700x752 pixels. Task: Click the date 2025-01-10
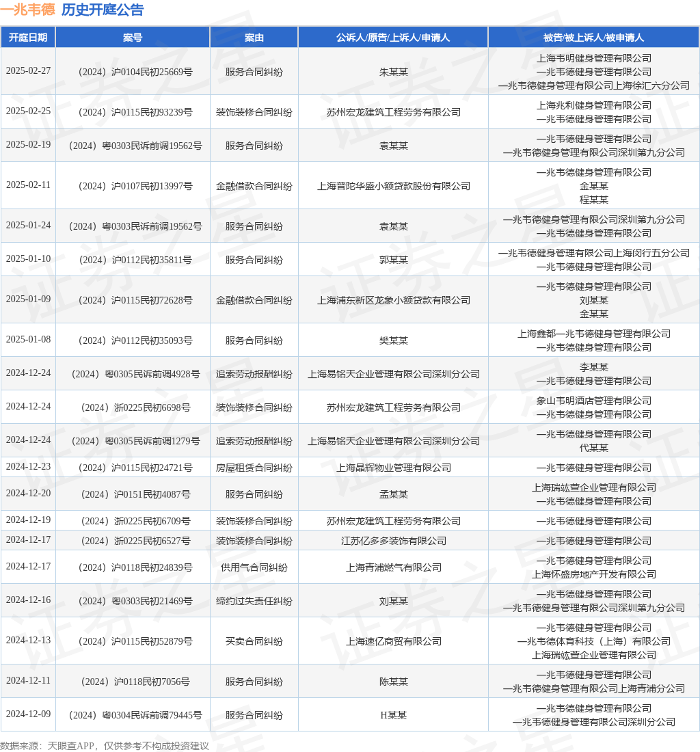[x=28, y=259]
